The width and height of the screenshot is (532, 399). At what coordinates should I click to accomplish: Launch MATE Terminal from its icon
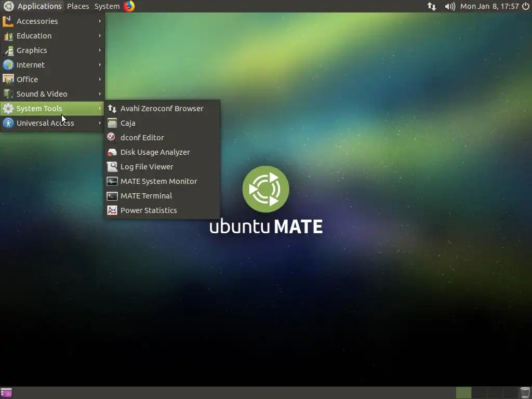(112, 196)
